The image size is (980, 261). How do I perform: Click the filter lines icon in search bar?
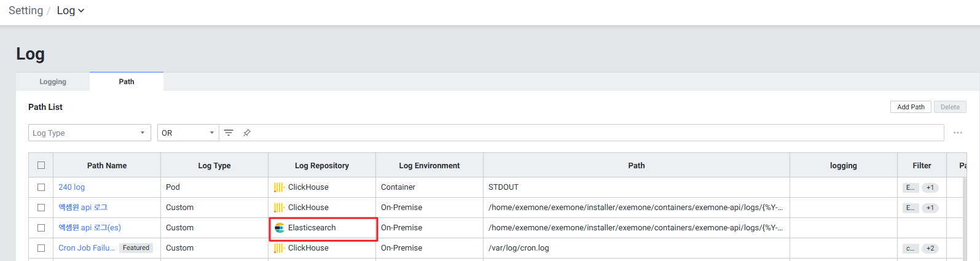(229, 133)
